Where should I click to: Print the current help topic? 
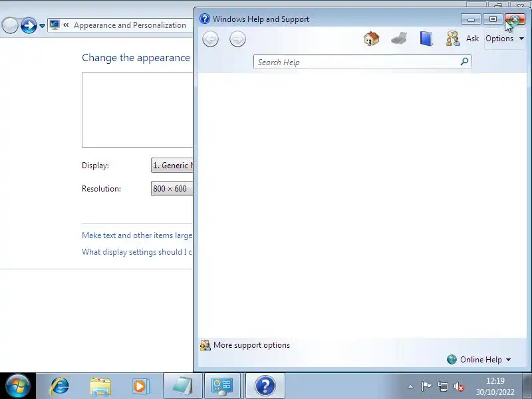[x=399, y=39]
